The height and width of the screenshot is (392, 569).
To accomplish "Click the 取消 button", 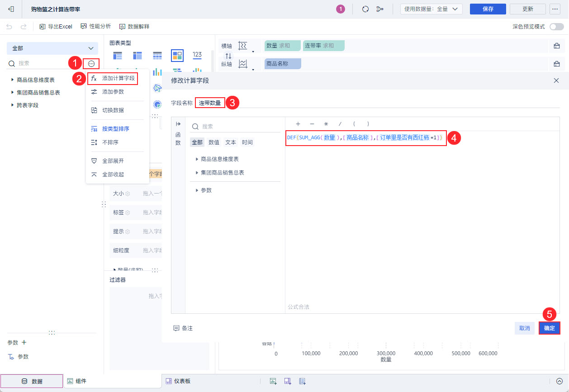I will (x=525, y=328).
